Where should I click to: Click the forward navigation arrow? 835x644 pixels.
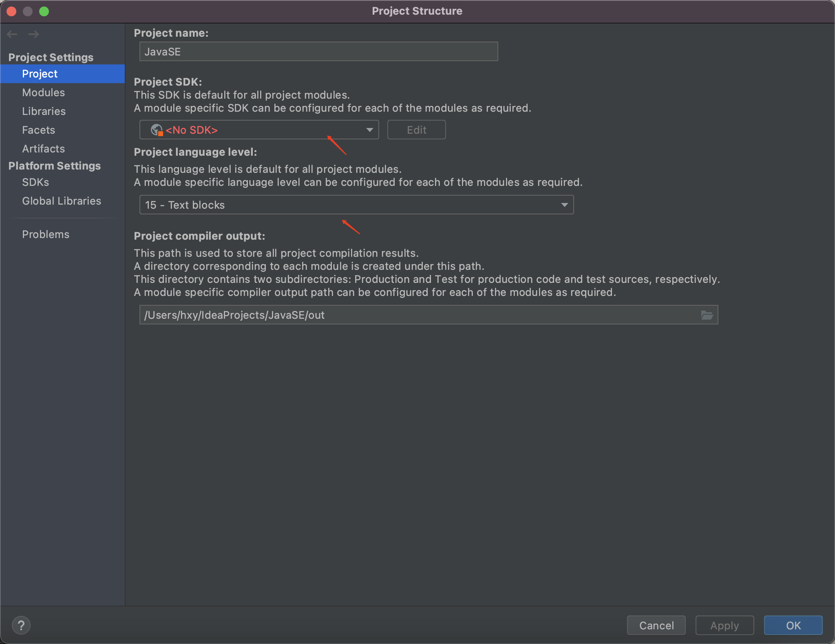click(x=34, y=34)
